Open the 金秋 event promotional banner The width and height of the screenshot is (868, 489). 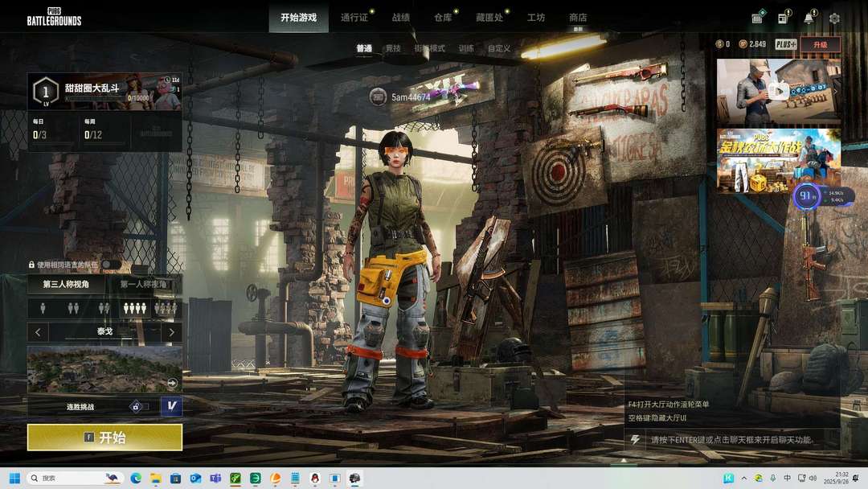pyautogui.click(x=779, y=161)
